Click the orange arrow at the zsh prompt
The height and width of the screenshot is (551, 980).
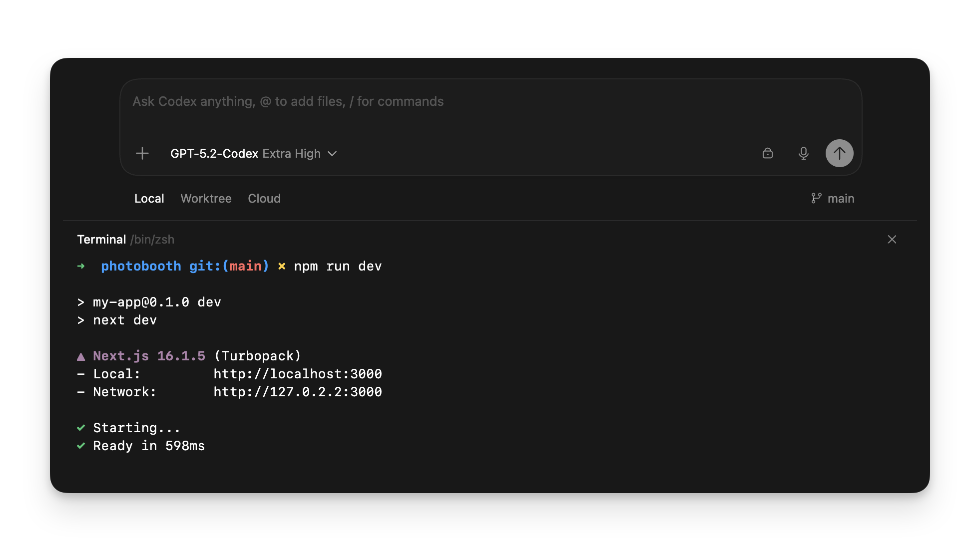(x=81, y=266)
